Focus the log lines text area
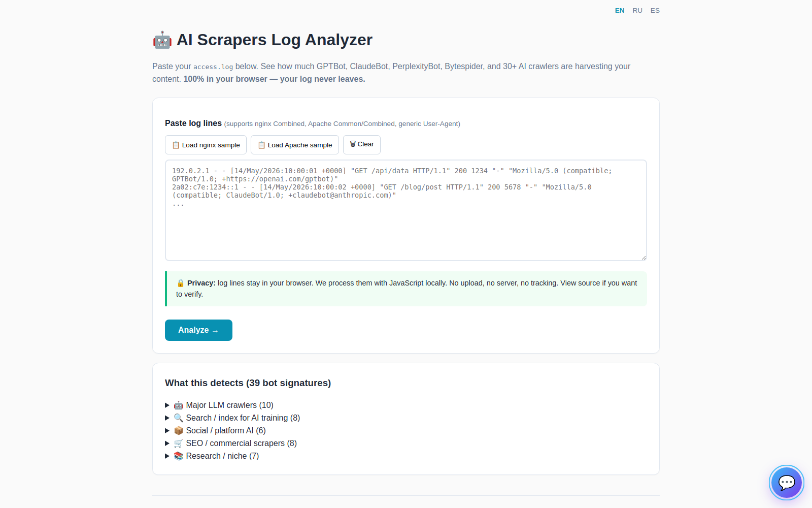 406,210
